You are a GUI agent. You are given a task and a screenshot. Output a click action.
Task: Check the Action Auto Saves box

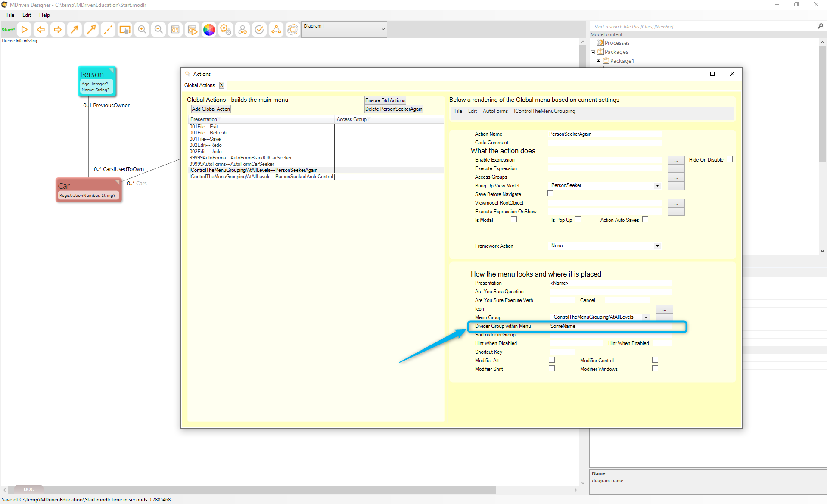tap(645, 220)
